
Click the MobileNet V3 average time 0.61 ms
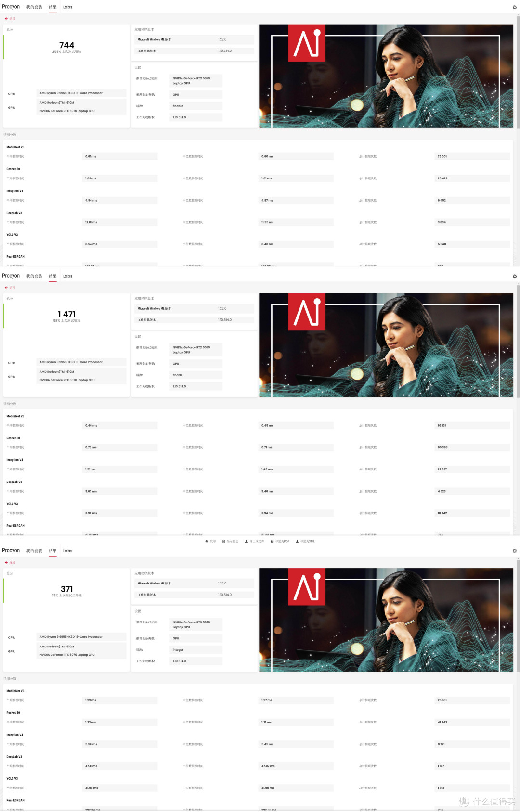120,156
